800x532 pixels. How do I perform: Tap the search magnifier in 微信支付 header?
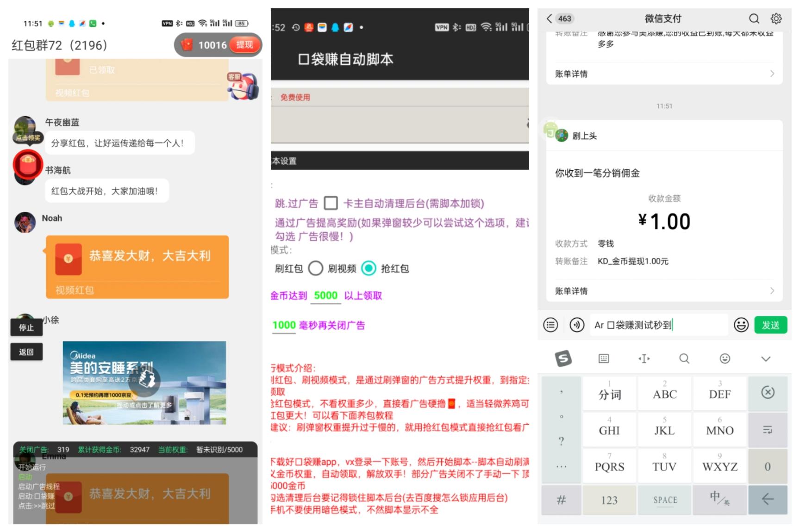pos(754,18)
